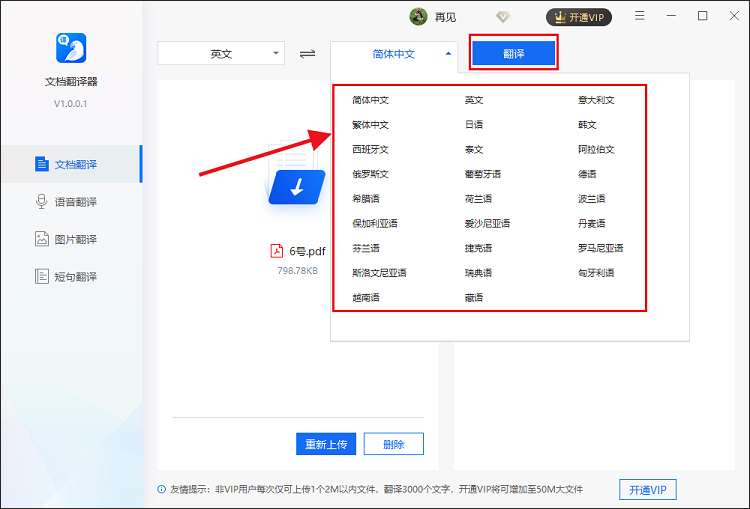Viewport: 750px width, 509px height.
Task: Open the hamburger menu in title bar
Action: pos(641,16)
